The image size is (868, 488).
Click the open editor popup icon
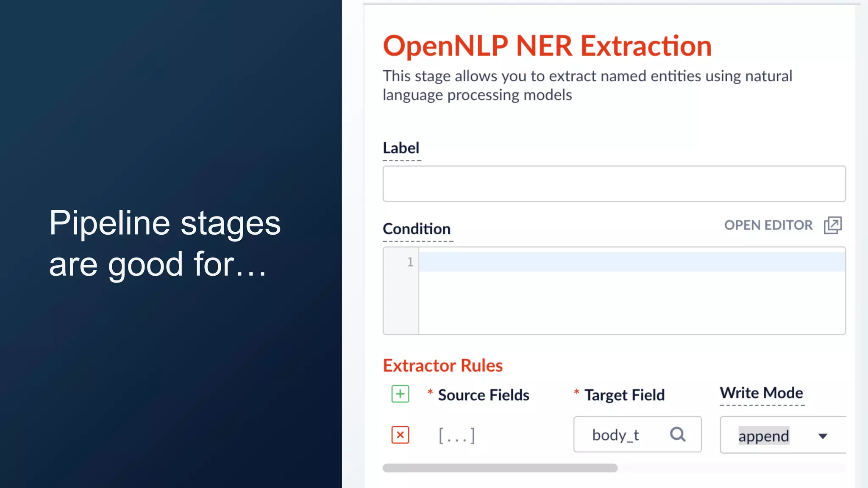click(x=833, y=225)
